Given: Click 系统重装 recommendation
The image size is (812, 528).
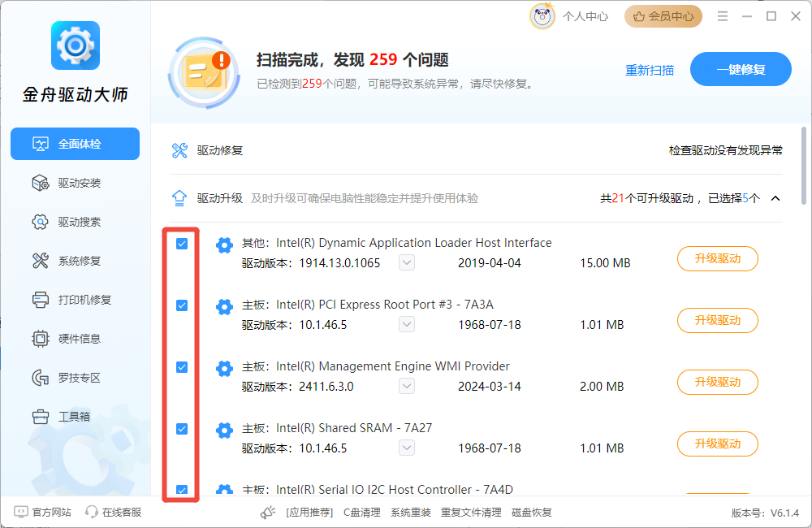Looking at the screenshot, I should pyautogui.click(x=411, y=513).
